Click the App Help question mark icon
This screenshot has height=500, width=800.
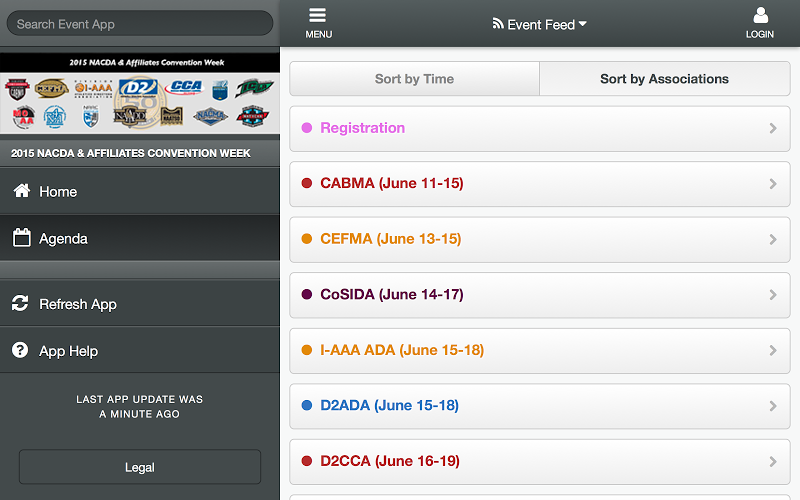tap(20, 350)
